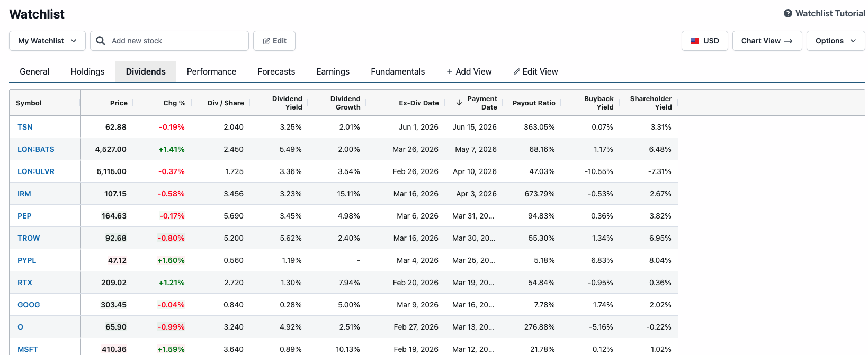Click the Edit button pencil icon
This screenshot has width=868, height=355.
[x=266, y=41]
